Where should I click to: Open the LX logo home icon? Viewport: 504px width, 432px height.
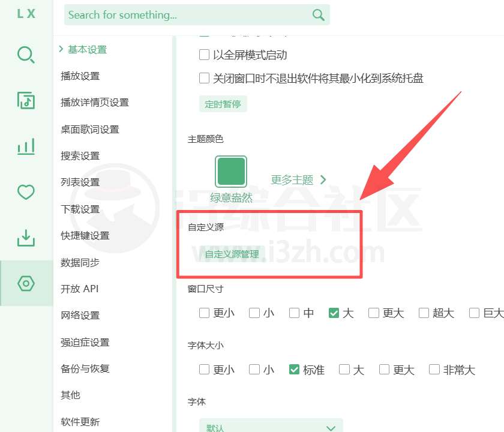(x=25, y=15)
